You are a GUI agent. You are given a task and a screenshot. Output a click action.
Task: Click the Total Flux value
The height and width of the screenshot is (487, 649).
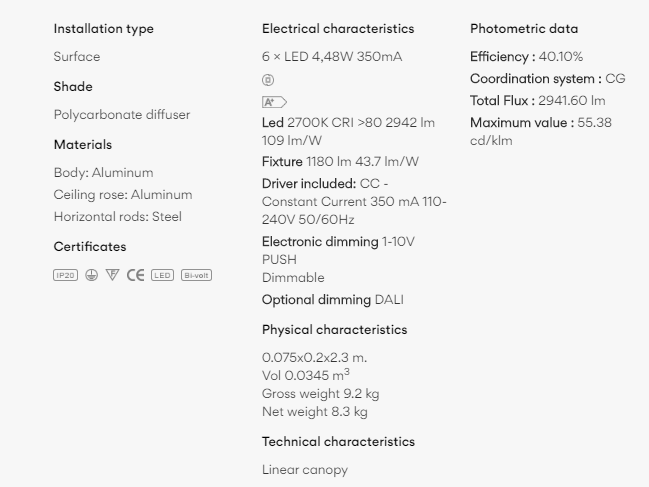571,101
